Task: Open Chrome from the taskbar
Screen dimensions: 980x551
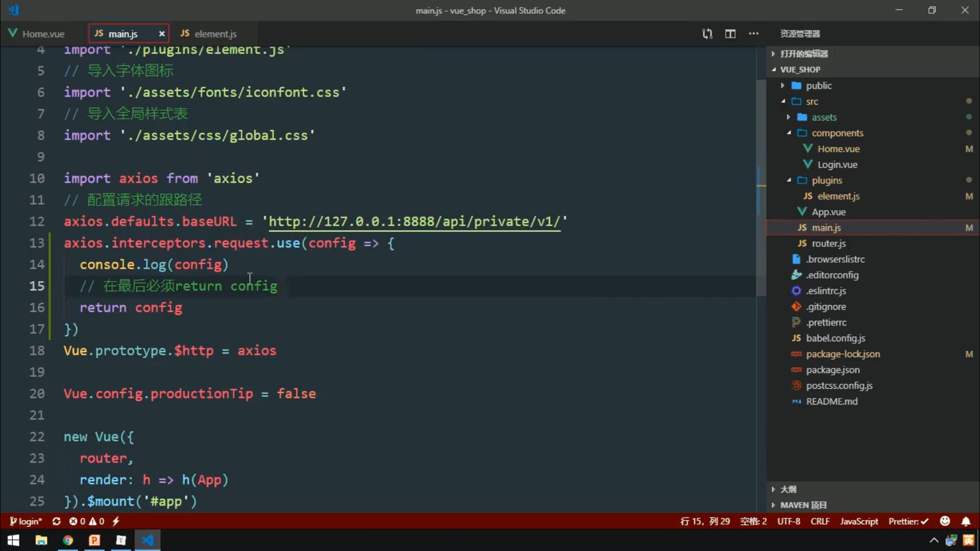Action: 68,540
